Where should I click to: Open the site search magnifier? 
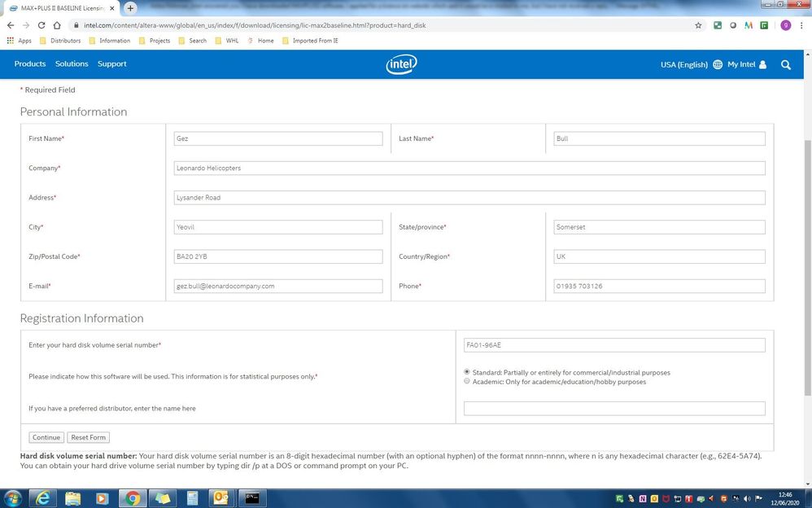786,65
